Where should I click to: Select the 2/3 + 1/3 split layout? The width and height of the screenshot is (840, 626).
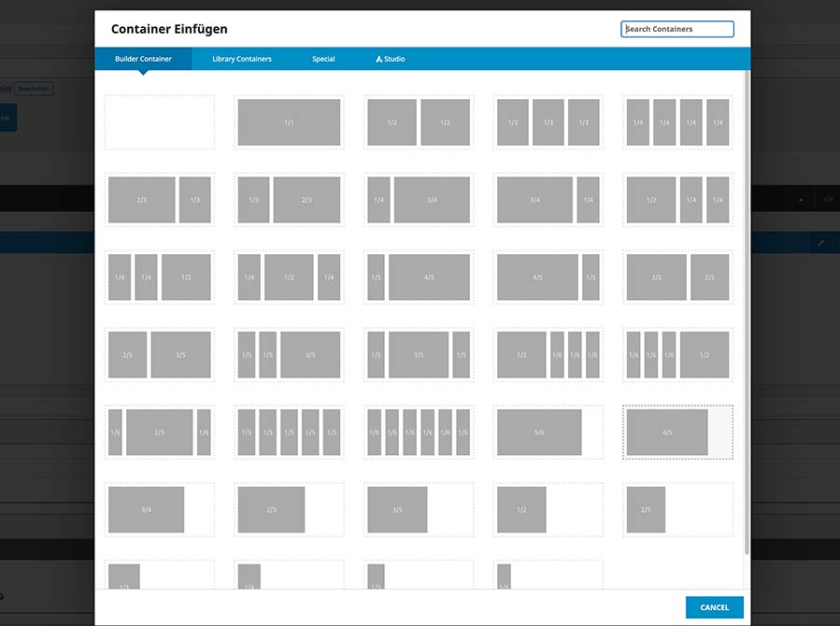159,199
